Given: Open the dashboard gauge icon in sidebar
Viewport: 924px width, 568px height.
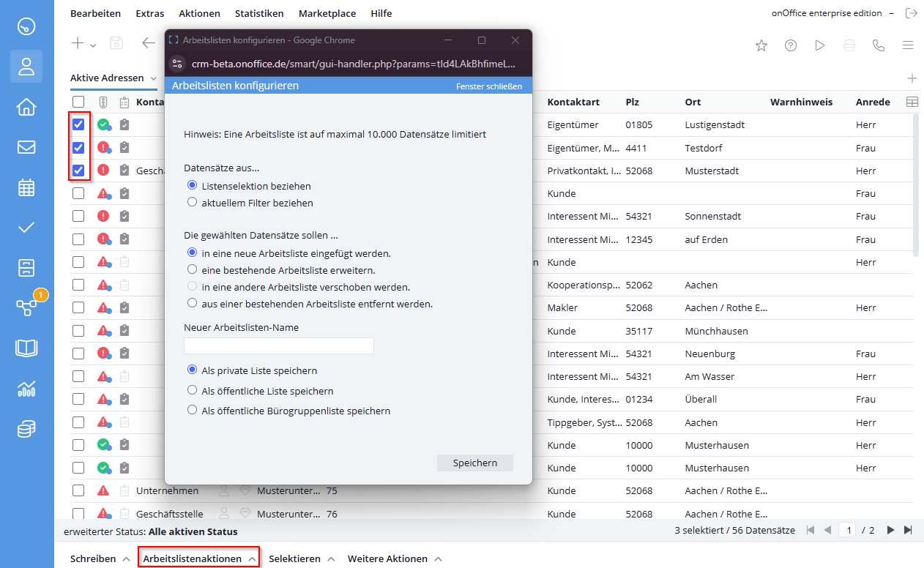Looking at the screenshot, I should (26, 26).
